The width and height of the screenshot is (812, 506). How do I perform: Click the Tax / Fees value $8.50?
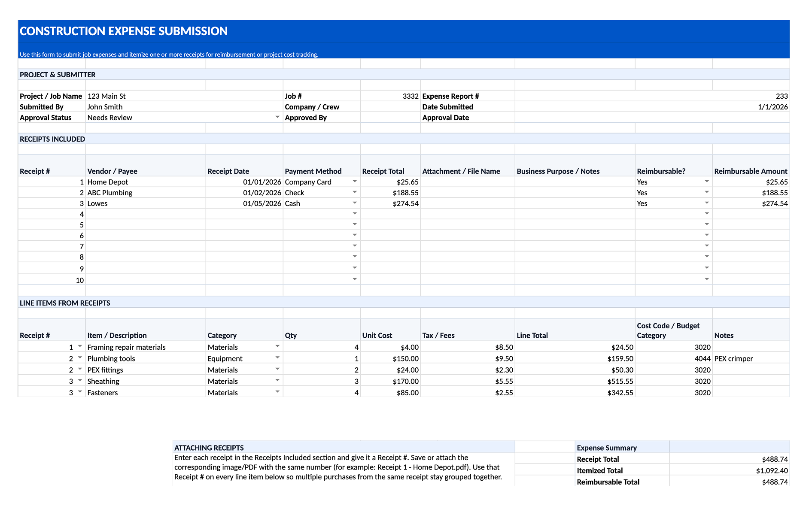pos(468,347)
